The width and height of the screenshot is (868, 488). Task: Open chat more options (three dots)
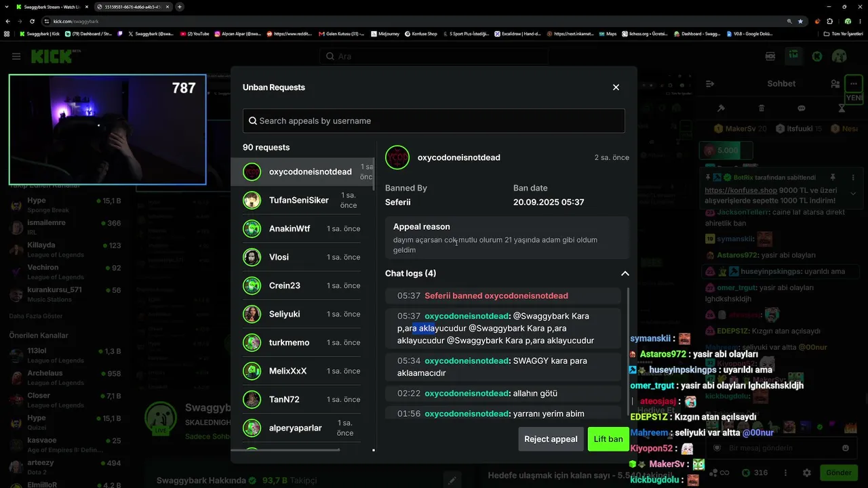click(853, 84)
